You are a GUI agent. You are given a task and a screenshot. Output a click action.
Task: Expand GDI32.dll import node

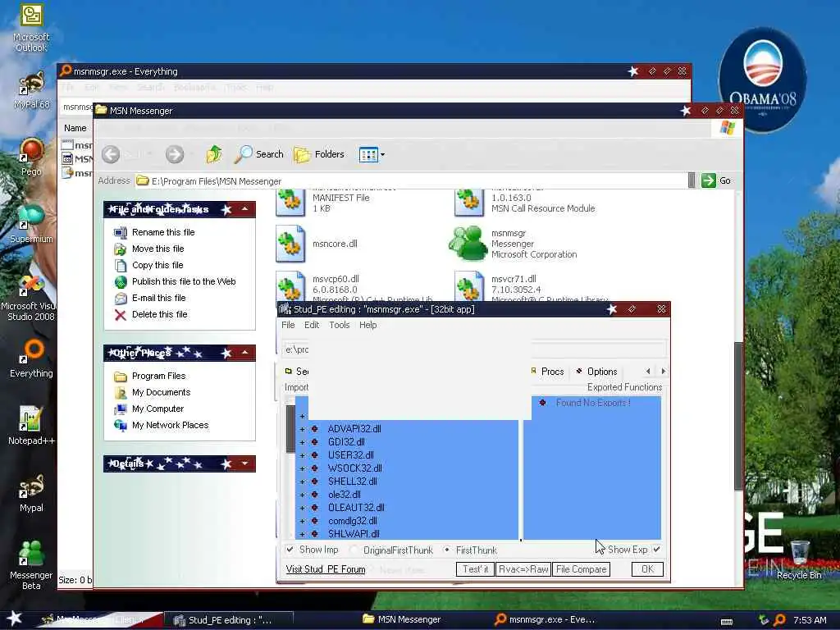coord(302,442)
